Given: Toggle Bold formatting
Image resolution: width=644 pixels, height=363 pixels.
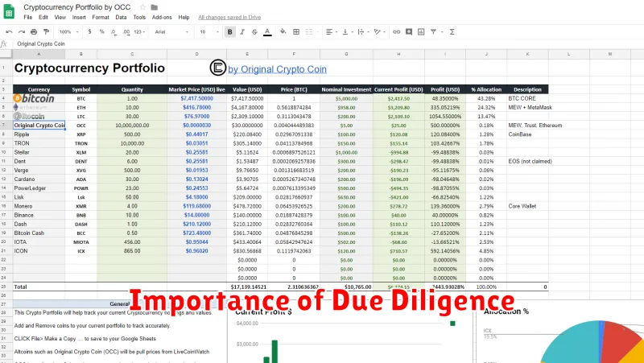Looking at the screenshot, I should (230, 31).
